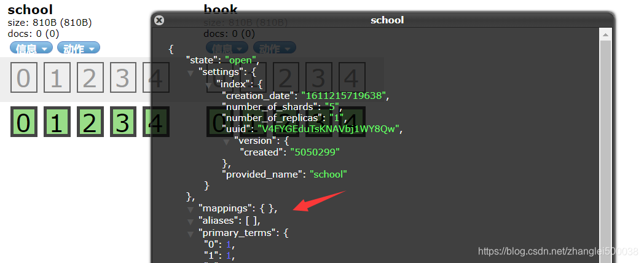Click the dialog vertical scrollbar thumb
The image size is (644, 263).
[x=605, y=152]
